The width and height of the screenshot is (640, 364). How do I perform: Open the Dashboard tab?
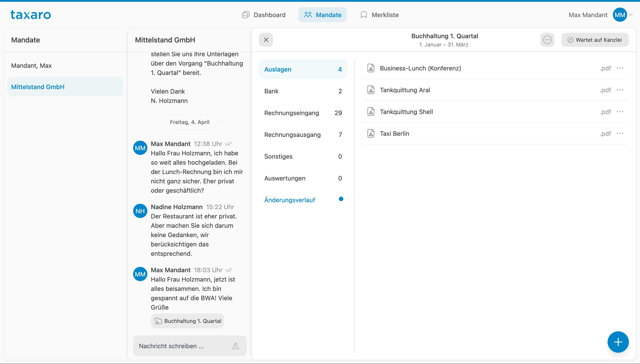pyautogui.click(x=264, y=15)
